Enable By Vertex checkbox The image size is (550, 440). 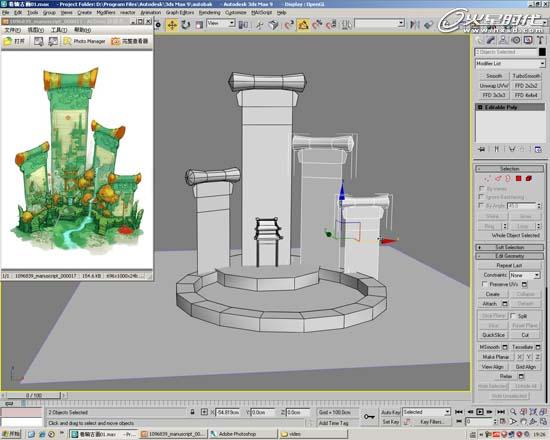point(482,188)
